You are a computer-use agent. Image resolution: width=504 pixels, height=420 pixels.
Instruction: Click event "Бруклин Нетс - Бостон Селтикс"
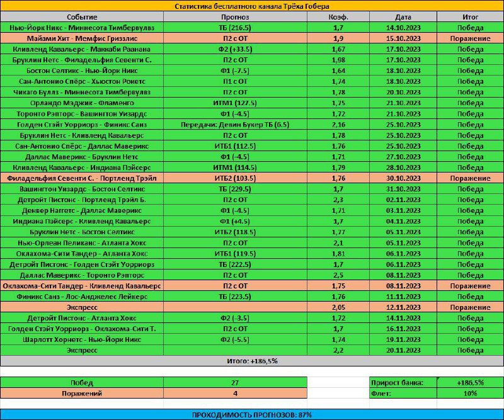tap(82, 232)
